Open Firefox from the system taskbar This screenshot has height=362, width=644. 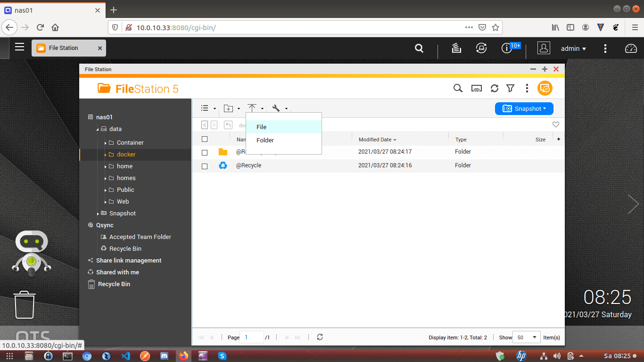[x=183, y=356]
